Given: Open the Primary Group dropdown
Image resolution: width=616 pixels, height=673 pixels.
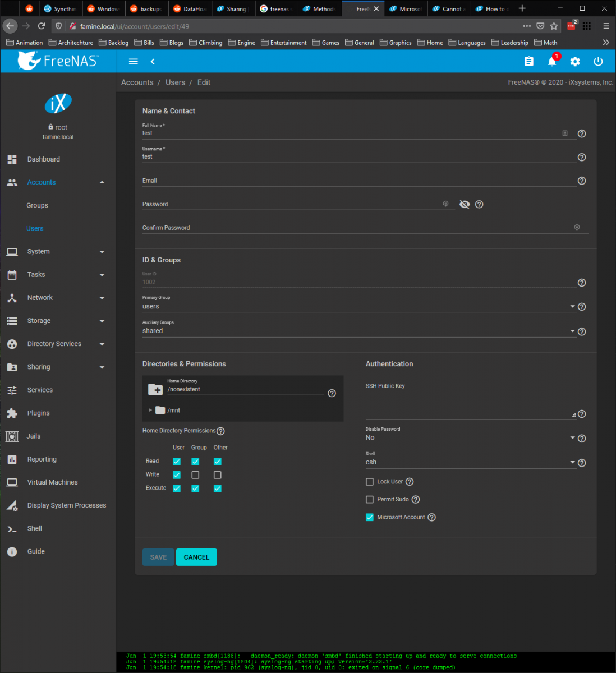Looking at the screenshot, I should tap(359, 306).
